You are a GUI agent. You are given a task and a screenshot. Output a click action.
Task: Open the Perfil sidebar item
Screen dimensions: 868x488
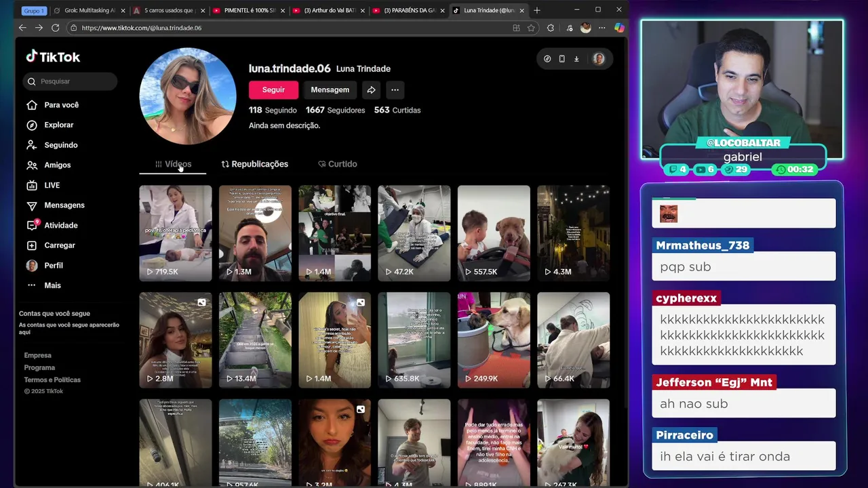pos(44,266)
